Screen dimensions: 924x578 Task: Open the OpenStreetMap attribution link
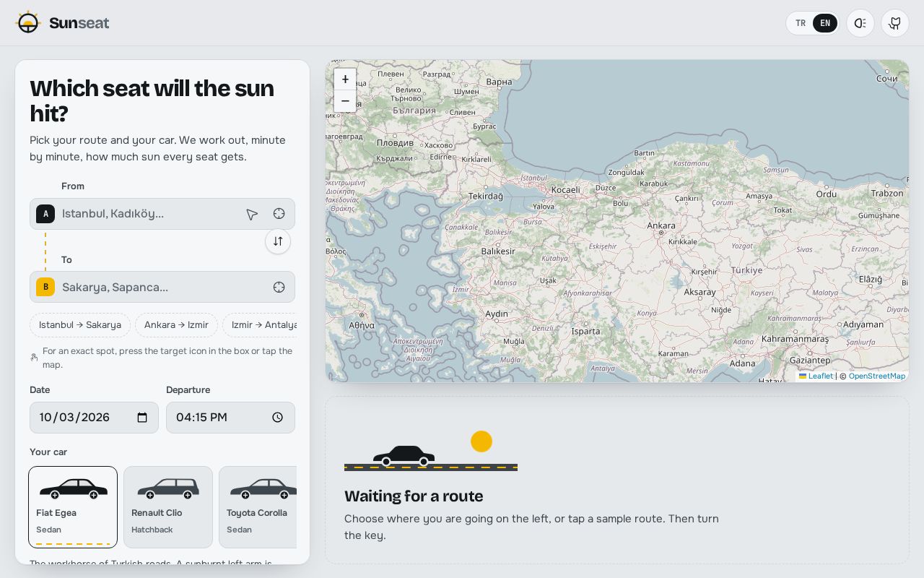(877, 376)
